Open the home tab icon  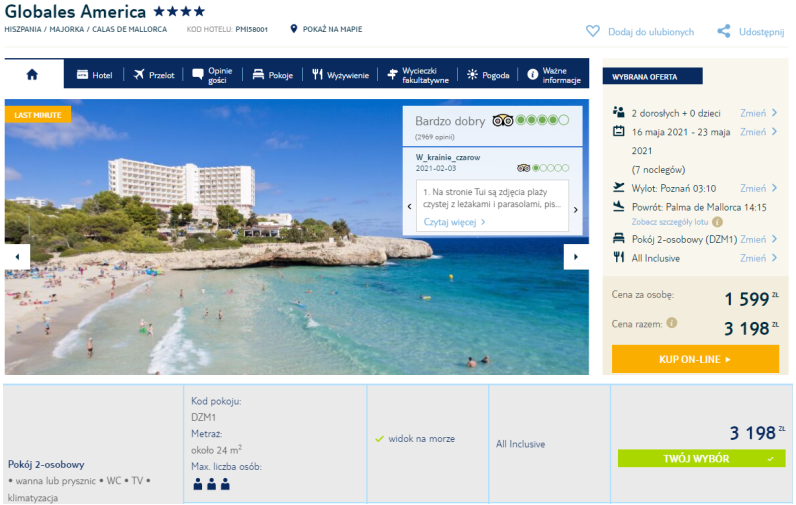pyautogui.click(x=32, y=75)
